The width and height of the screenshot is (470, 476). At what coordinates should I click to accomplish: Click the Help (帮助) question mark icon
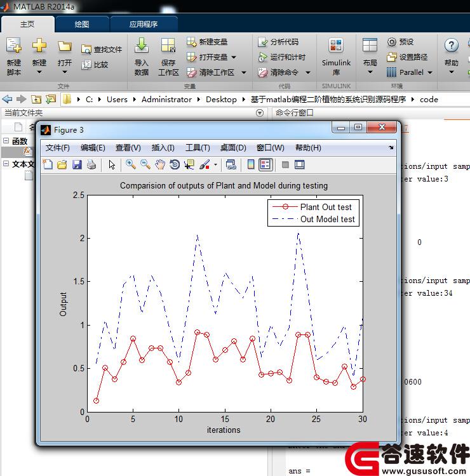(x=452, y=45)
